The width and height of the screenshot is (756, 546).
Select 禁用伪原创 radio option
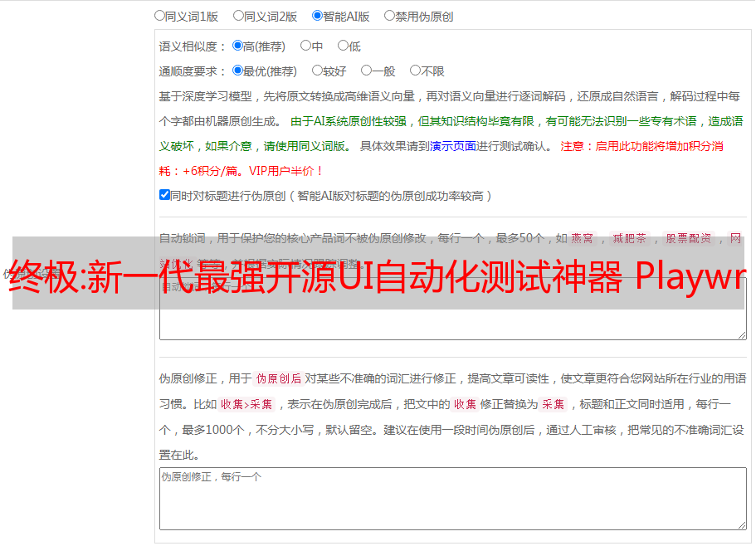(x=389, y=16)
